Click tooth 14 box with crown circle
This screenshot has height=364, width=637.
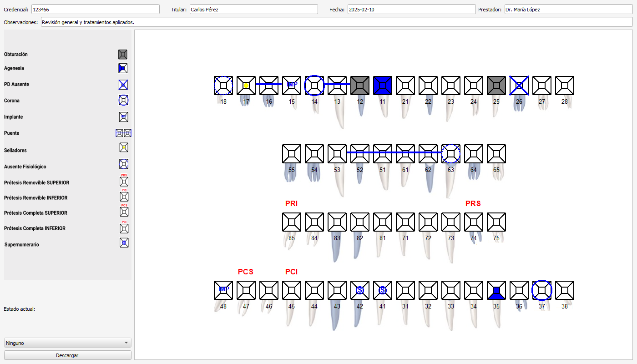pyautogui.click(x=314, y=86)
